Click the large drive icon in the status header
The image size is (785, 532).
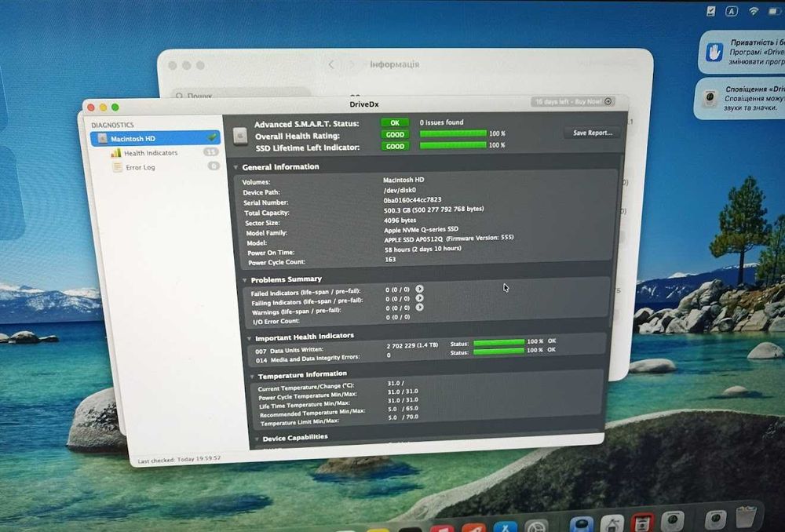pyautogui.click(x=240, y=135)
